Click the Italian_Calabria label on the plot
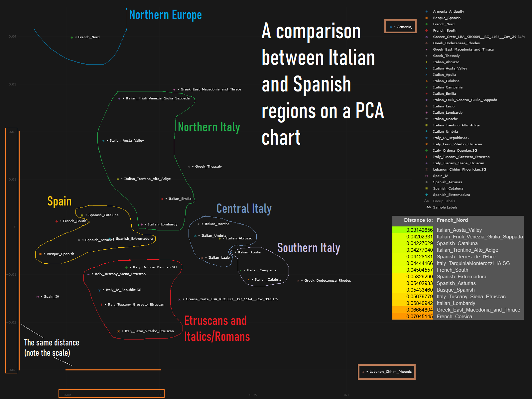The image size is (532, 399). tap(268, 280)
